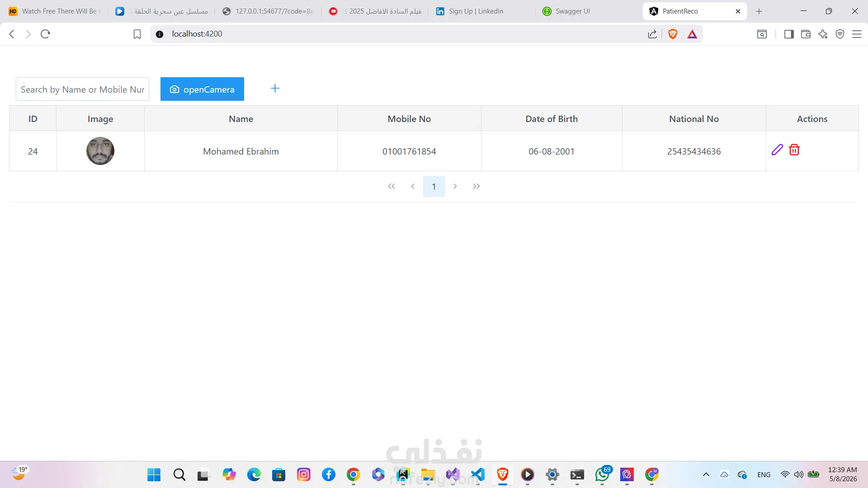The width and height of the screenshot is (868, 488).
Task: Switch to the Sign Up | LinkedIn tab
Action: click(481, 11)
